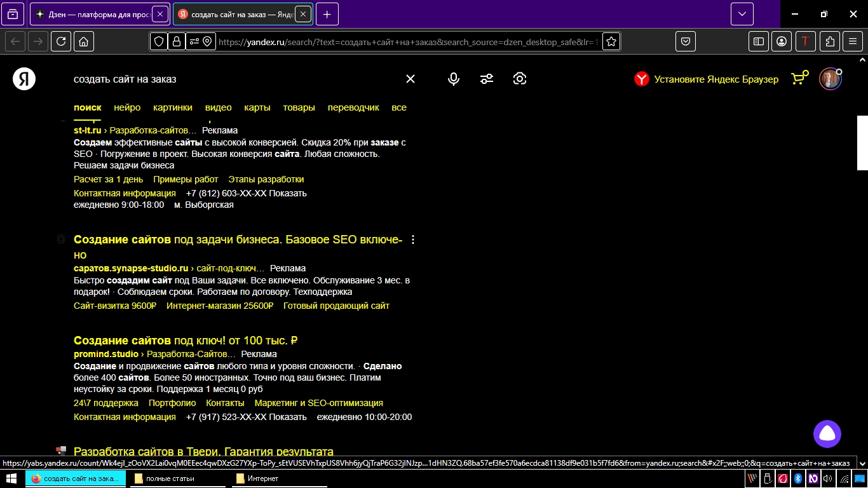
Task: Reload the current page
Action: click(61, 41)
